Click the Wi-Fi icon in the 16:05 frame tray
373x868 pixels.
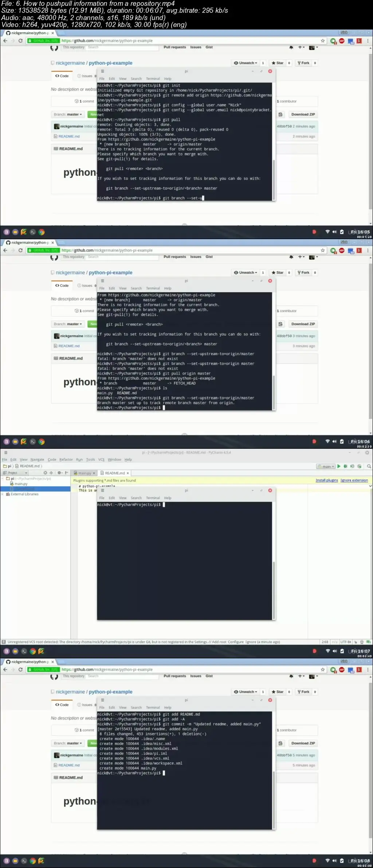coord(327,232)
